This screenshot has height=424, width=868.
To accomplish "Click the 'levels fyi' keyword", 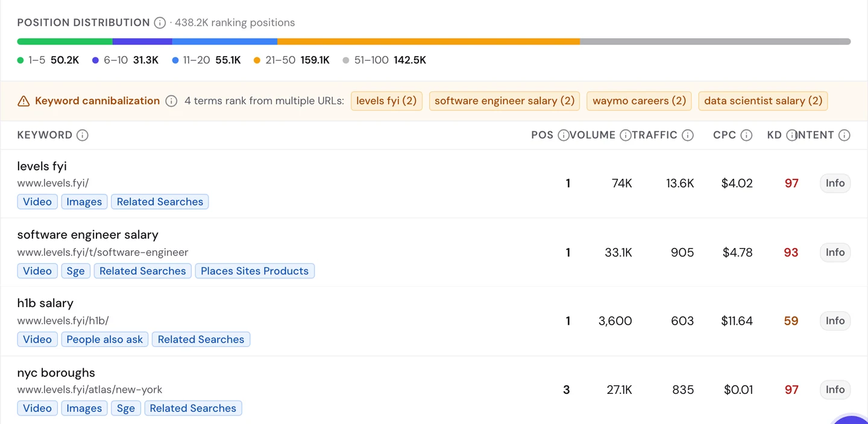I will pyautogui.click(x=42, y=166).
